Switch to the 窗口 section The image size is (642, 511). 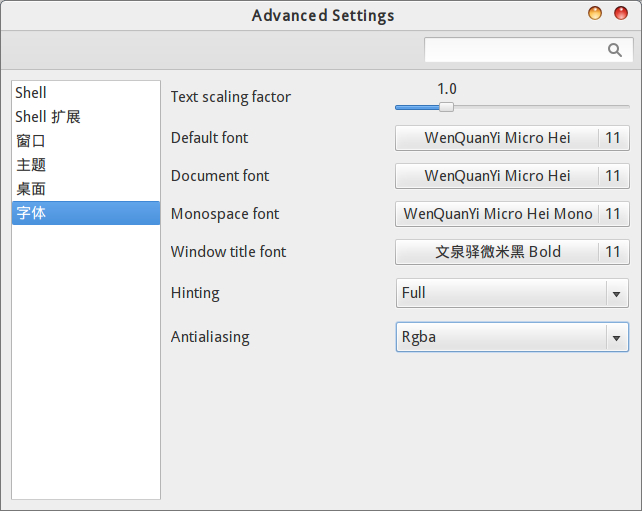tap(31, 141)
